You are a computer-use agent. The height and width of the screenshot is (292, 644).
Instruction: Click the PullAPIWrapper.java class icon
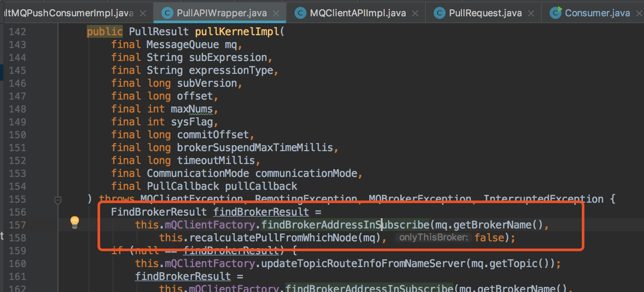pyautogui.click(x=167, y=13)
